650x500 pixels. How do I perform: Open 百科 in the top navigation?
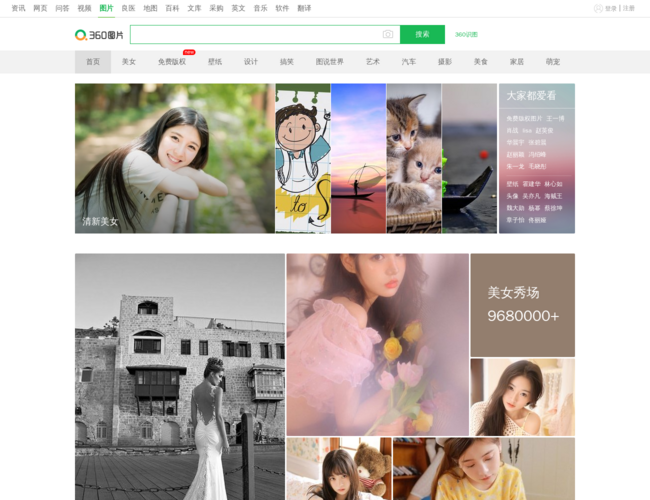tap(172, 8)
